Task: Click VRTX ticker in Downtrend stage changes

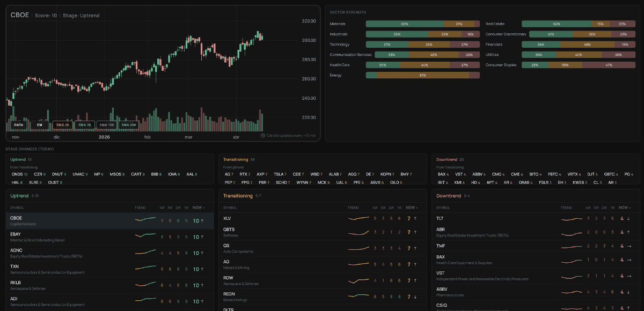Action: (574, 174)
